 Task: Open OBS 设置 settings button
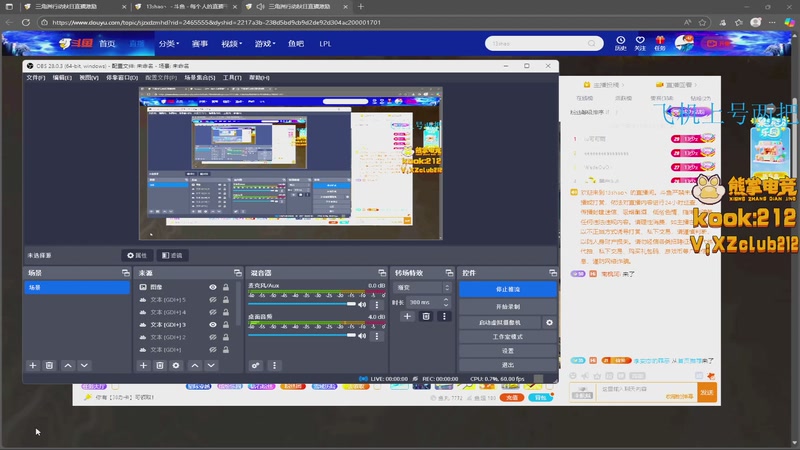508,351
